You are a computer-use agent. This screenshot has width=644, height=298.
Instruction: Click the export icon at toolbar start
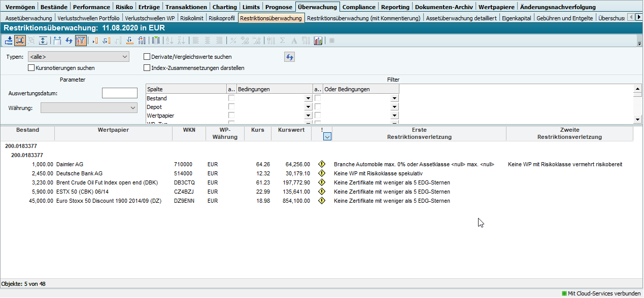tap(9, 41)
